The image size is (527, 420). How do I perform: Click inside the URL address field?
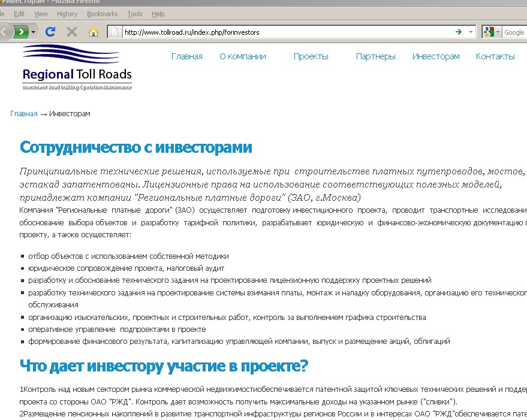point(282,32)
